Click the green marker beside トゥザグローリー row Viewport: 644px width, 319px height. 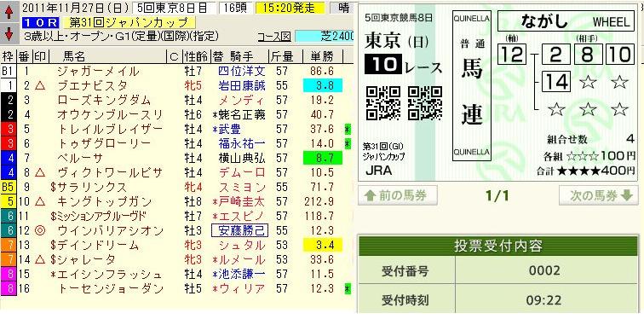[x=348, y=143]
